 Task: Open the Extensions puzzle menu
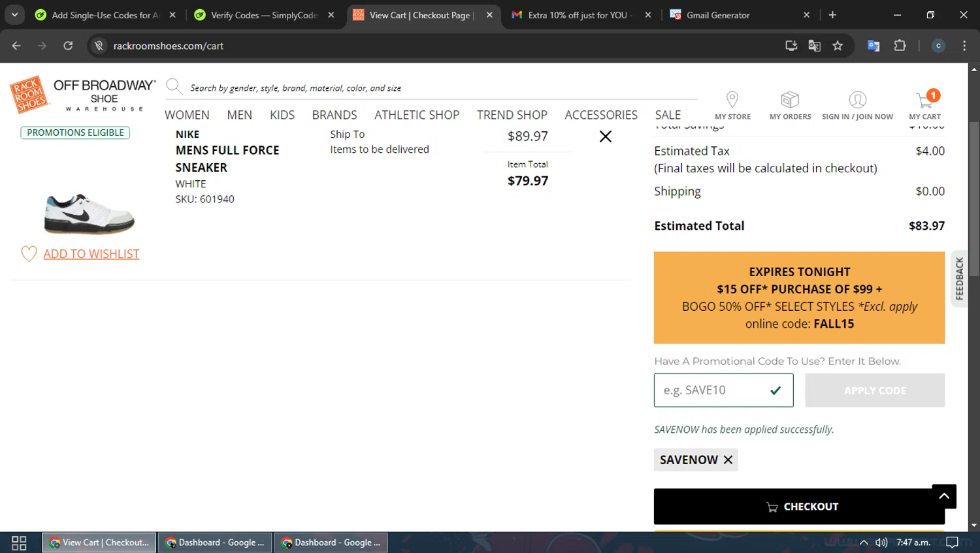click(900, 46)
